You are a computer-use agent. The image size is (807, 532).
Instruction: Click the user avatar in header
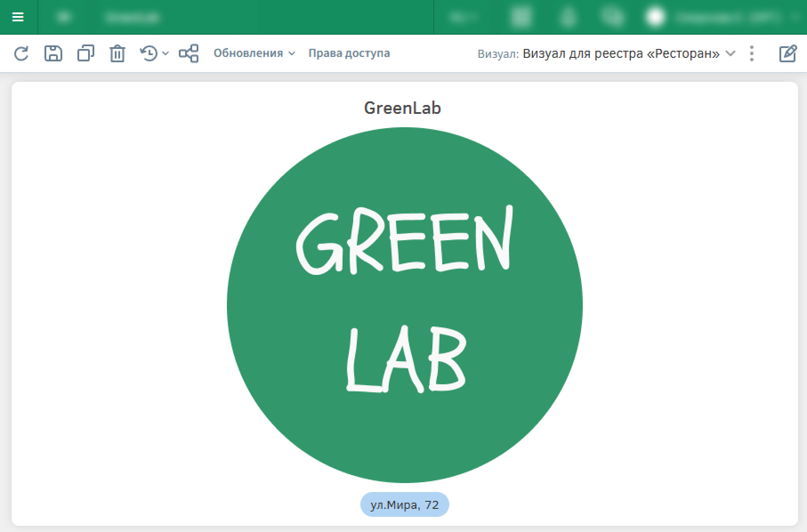click(655, 17)
